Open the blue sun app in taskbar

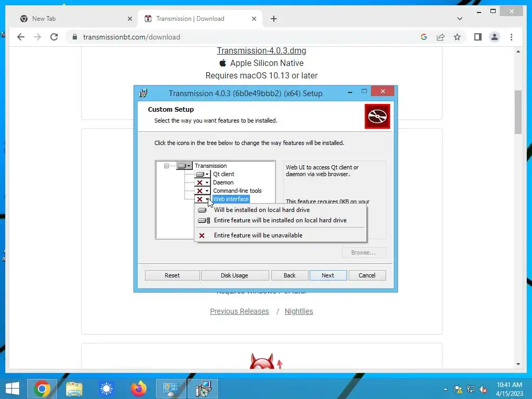pyautogui.click(x=106, y=389)
